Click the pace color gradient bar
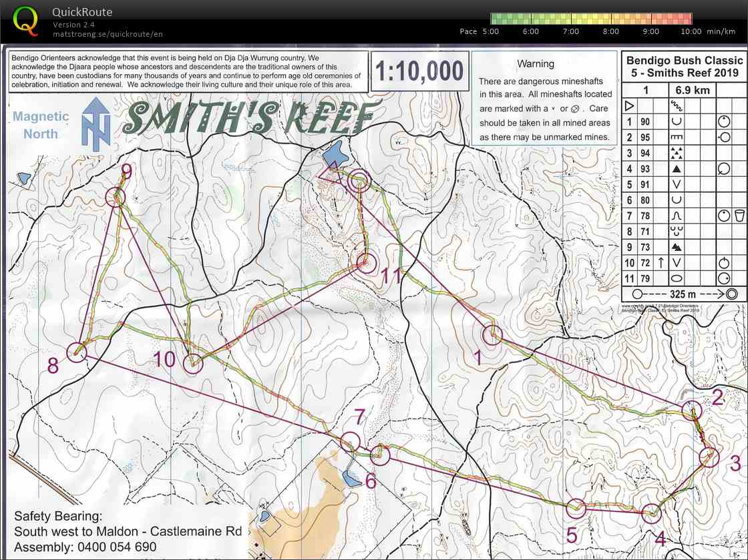This screenshot has width=748, height=560. pyautogui.click(x=591, y=18)
